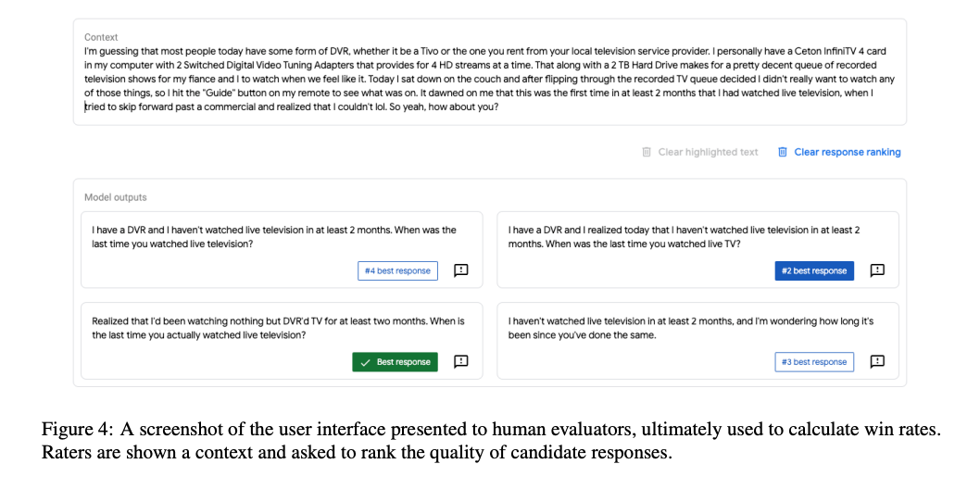Click the "Context" heading label
Image resolution: width=980 pixels, height=489 pixels.
[101, 37]
